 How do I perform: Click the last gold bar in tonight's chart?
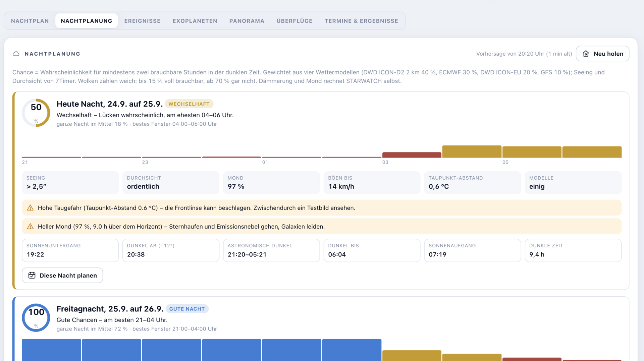pos(592,152)
